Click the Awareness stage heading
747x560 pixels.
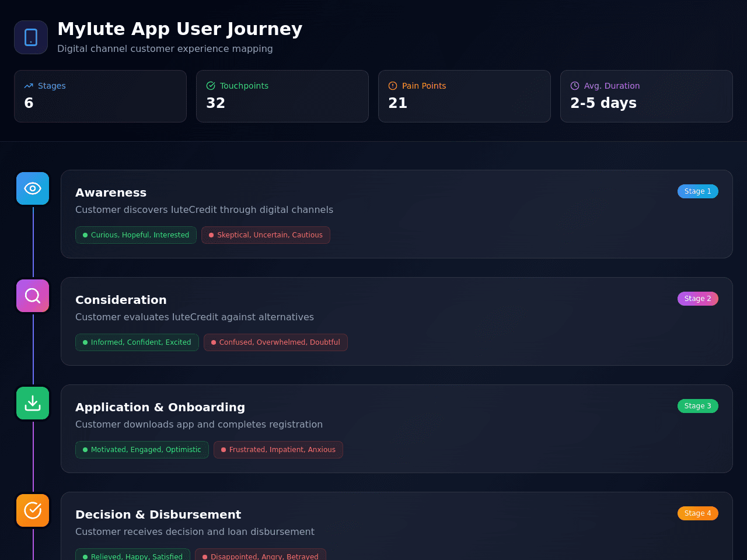pos(111,192)
